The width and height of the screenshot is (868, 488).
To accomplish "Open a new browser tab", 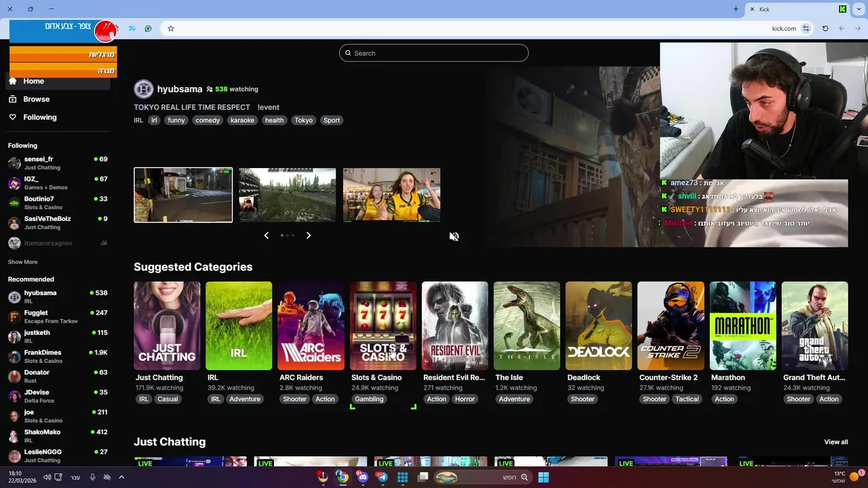I will (736, 9).
